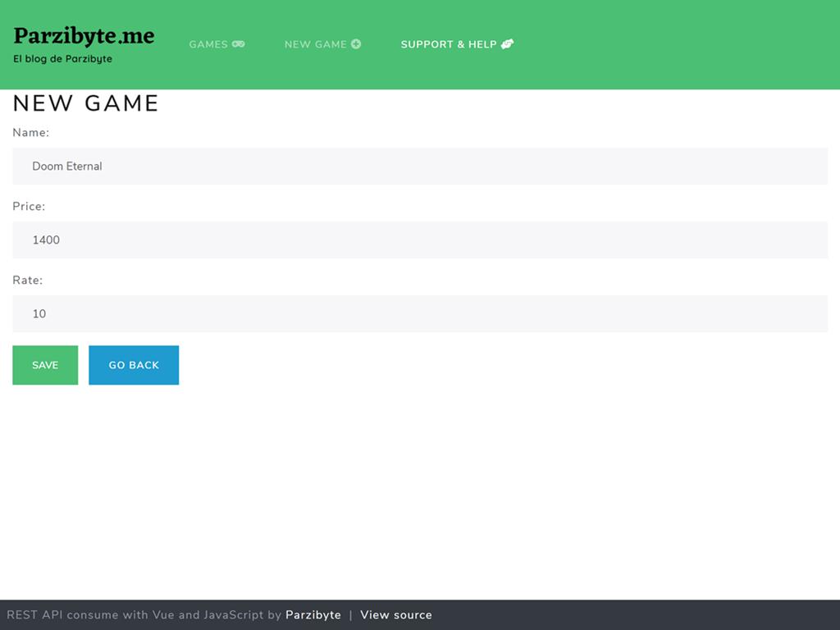
Task: Follow the View source footer link
Action: point(395,615)
